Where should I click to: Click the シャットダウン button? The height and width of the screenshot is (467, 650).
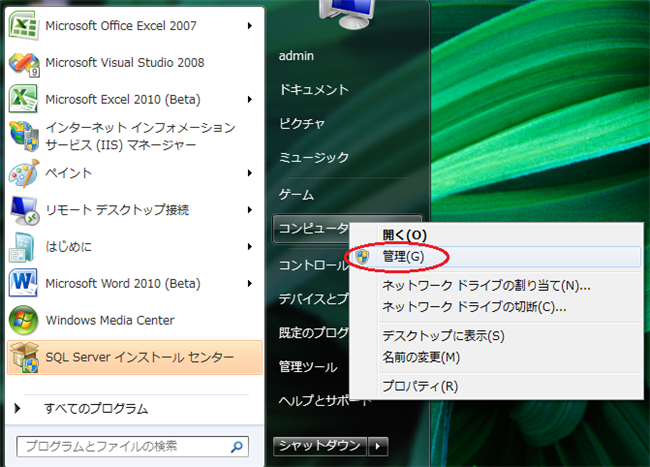320,446
